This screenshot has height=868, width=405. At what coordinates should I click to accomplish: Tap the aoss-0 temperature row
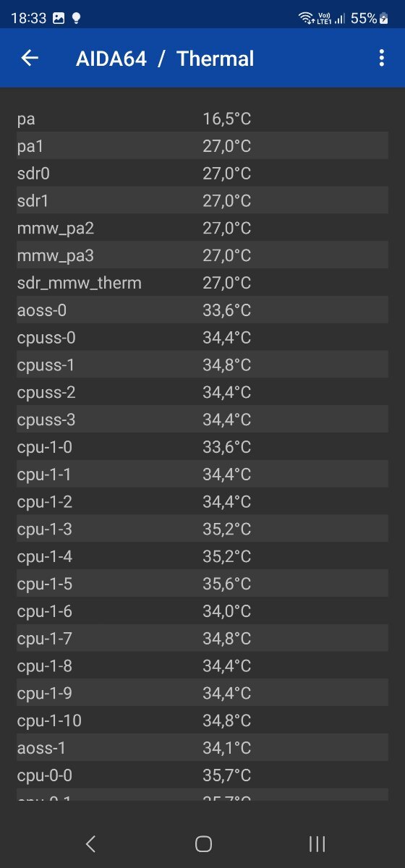click(x=202, y=310)
